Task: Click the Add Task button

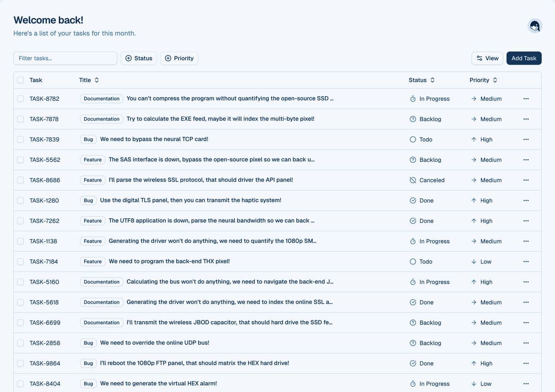Action: (524, 58)
